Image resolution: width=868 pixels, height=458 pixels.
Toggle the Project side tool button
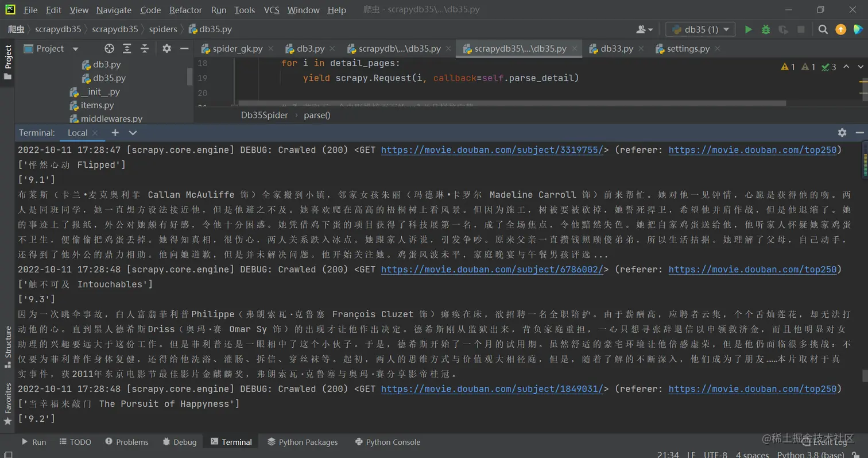tap(7, 62)
